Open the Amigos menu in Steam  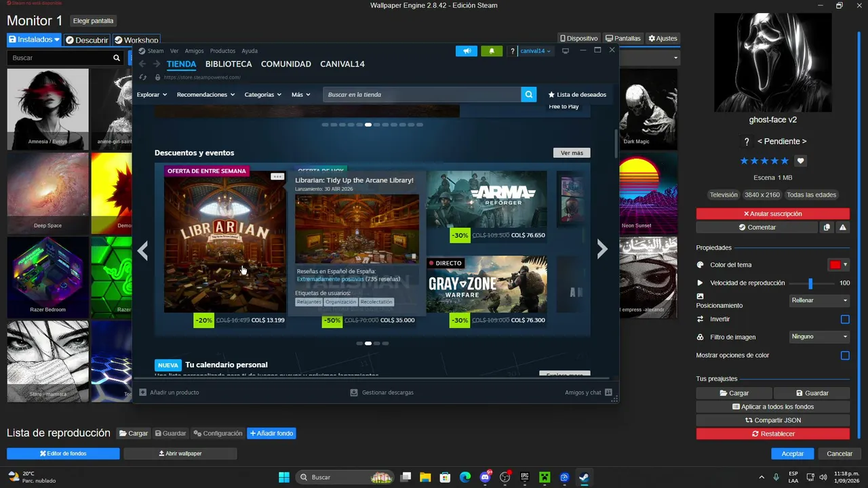tap(195, 51)
